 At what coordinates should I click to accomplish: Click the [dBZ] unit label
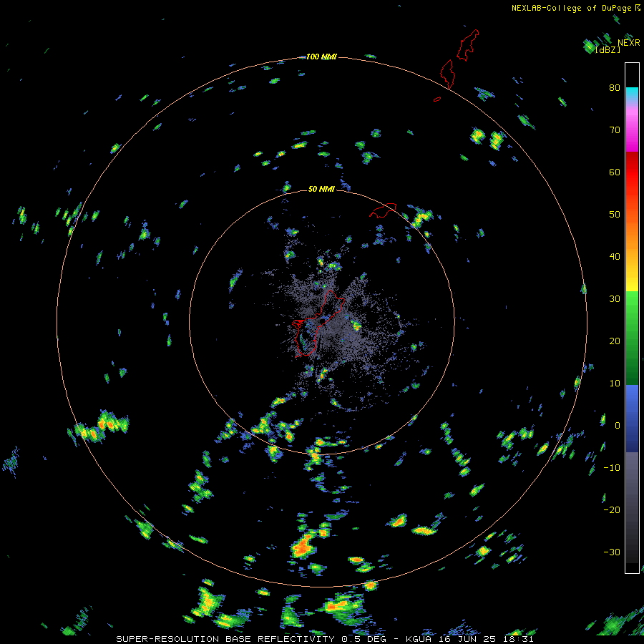(x=608, y=49)
